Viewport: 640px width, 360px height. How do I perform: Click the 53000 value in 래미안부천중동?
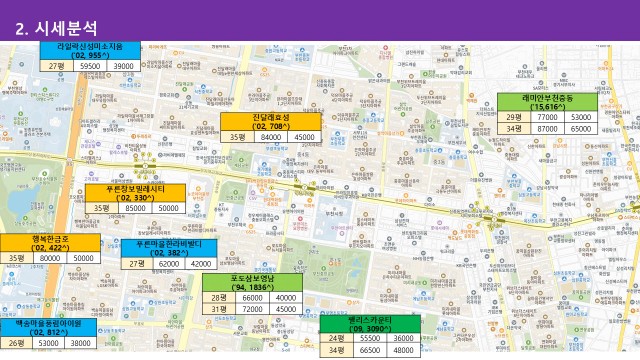(x=581, y=117)
